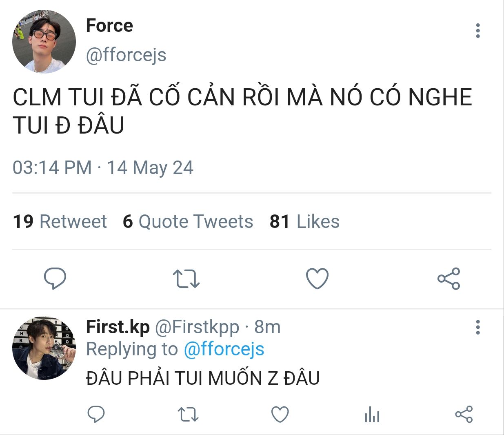Retweet First.kp's reply
The height and width of the screenshot is (435, 504).
pos(188,415)
